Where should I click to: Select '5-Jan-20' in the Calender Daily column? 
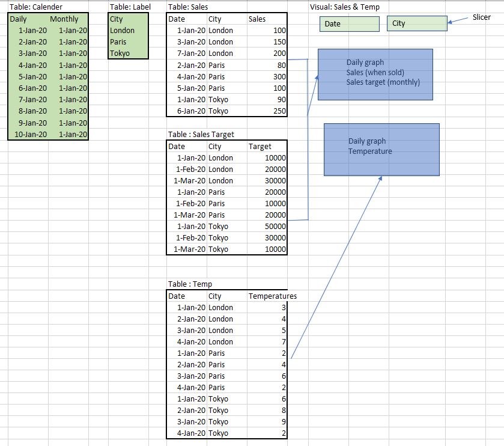(x=32, y=76)
